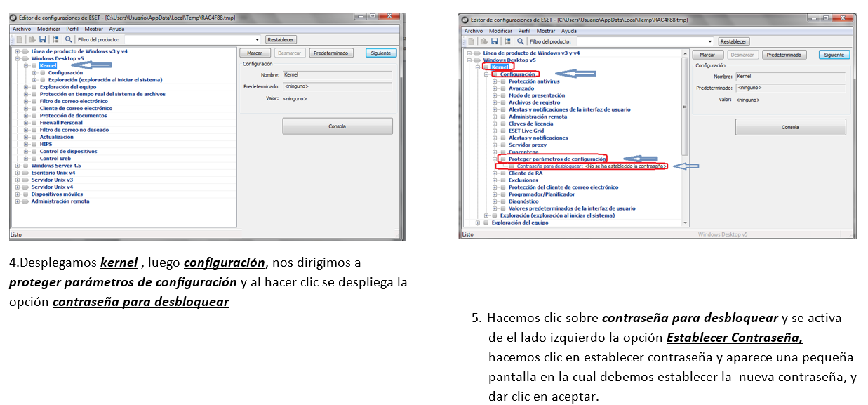Image resolution: width=868 pixels, height=405 pixels.
Task: Select Archivos de registro tree item
Action: [534, 102]
